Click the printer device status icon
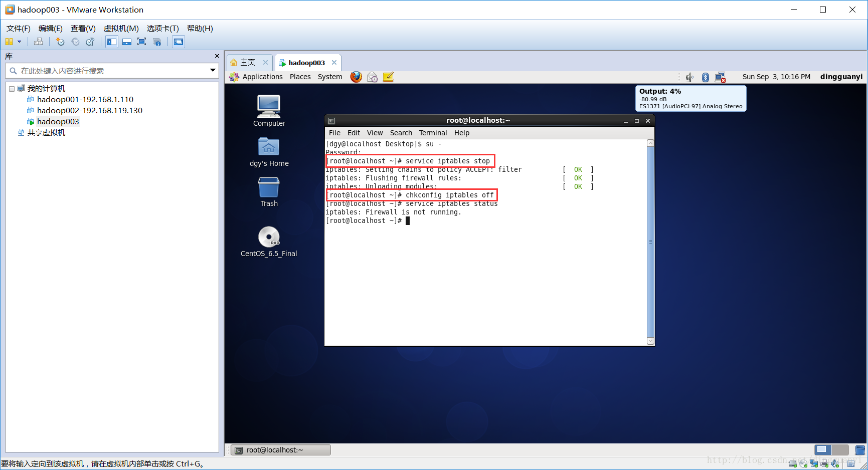The width and height of the screenshot is (868, 470). [824, 464]
